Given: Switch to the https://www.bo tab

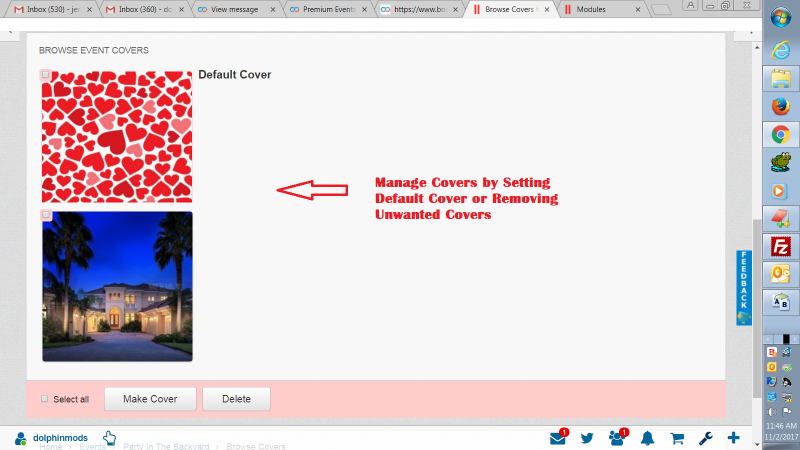Looking at the screenshot, I should click(x=418, y=9).
